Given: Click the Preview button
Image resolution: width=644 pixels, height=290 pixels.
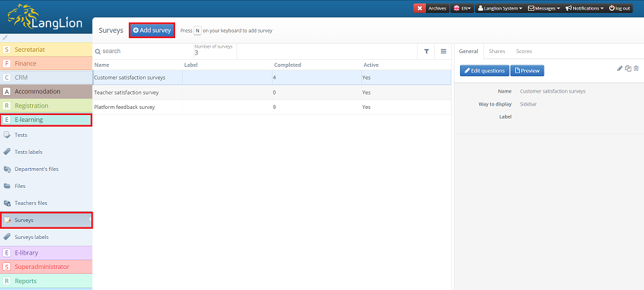Looking at the screenshot, I should pos(527,70).
